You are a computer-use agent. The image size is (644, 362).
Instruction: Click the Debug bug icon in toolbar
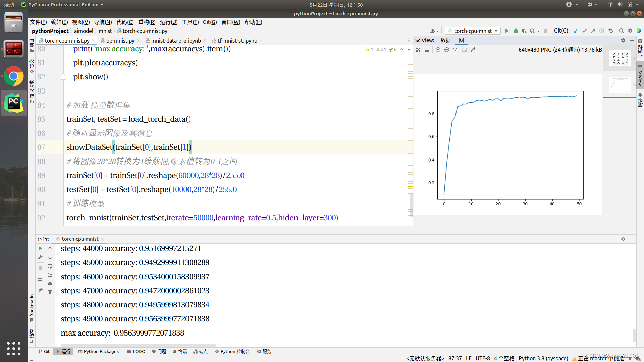(x=516, y=31)
